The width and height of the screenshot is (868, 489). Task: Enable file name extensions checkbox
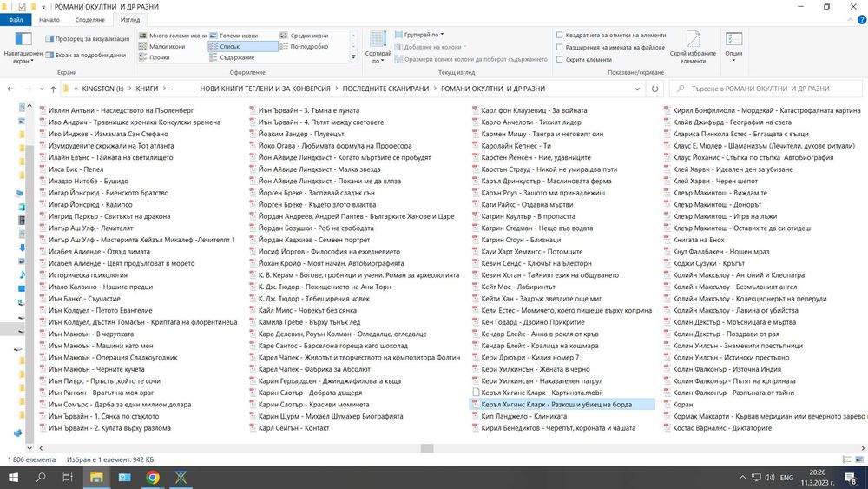click(x=559, y=47)
